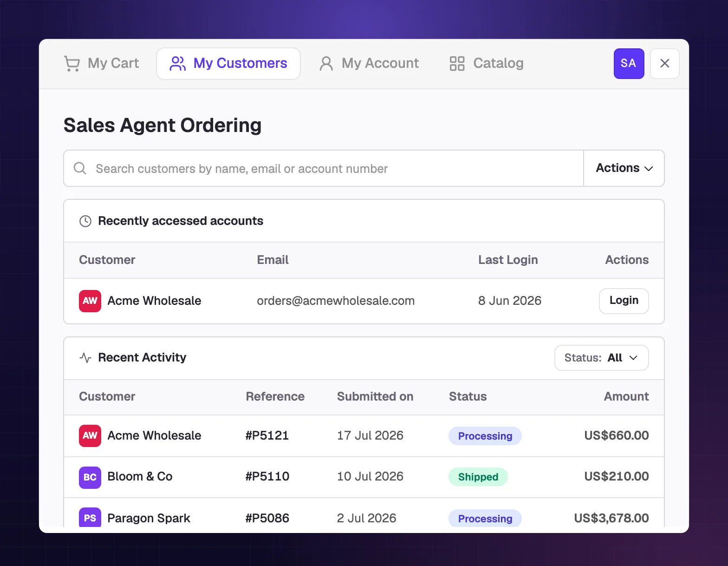Select the My Customers tab

[x=228, y=63]
